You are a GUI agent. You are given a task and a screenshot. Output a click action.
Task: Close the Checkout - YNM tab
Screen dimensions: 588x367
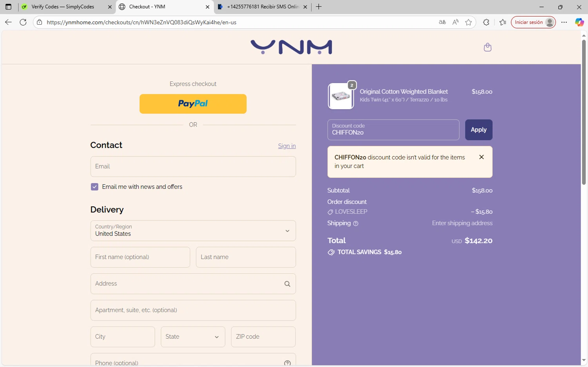pos(208,7)
